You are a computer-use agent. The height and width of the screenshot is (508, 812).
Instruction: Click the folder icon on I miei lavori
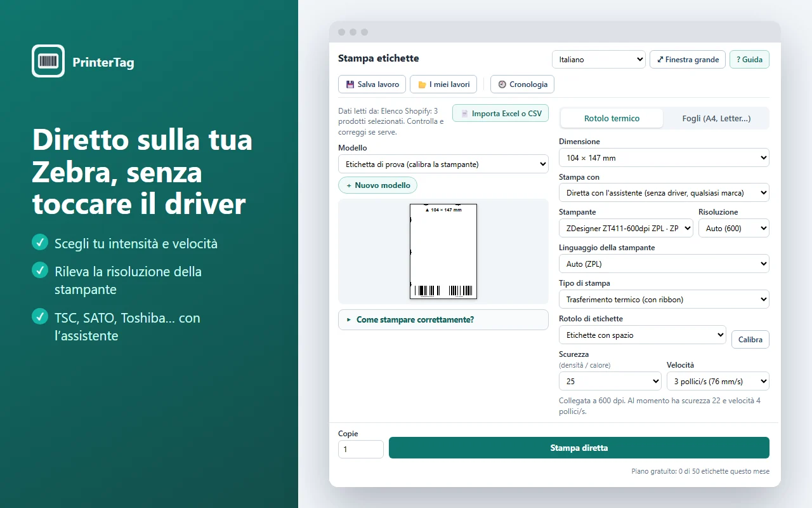click(x=422, y=84)
